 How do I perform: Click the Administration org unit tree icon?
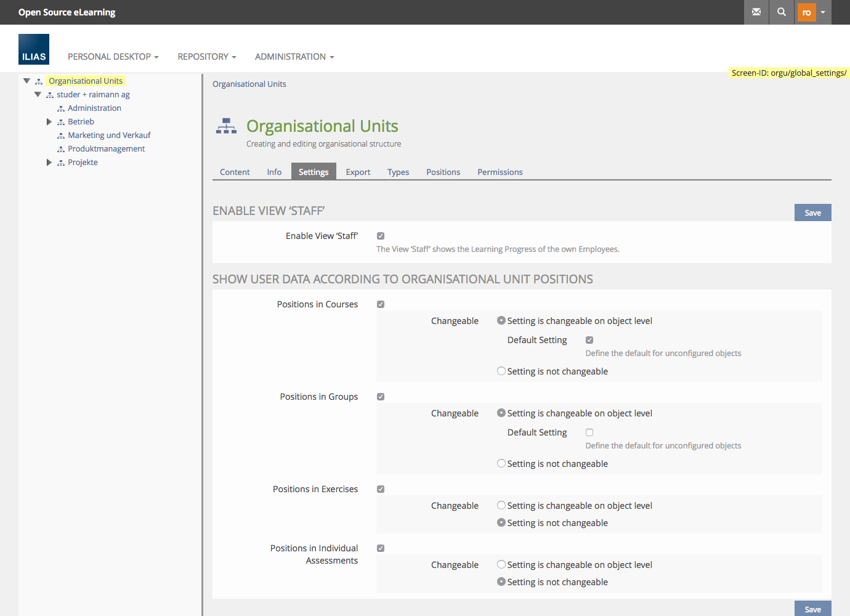click(x=61, y=108)
